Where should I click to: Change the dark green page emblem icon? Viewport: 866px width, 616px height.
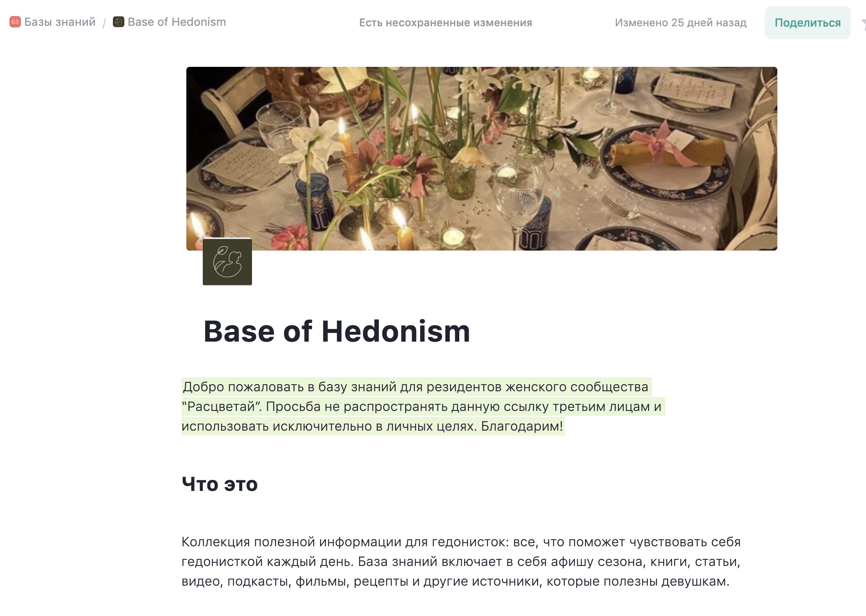pyautogui.click(x=227, y=262)
